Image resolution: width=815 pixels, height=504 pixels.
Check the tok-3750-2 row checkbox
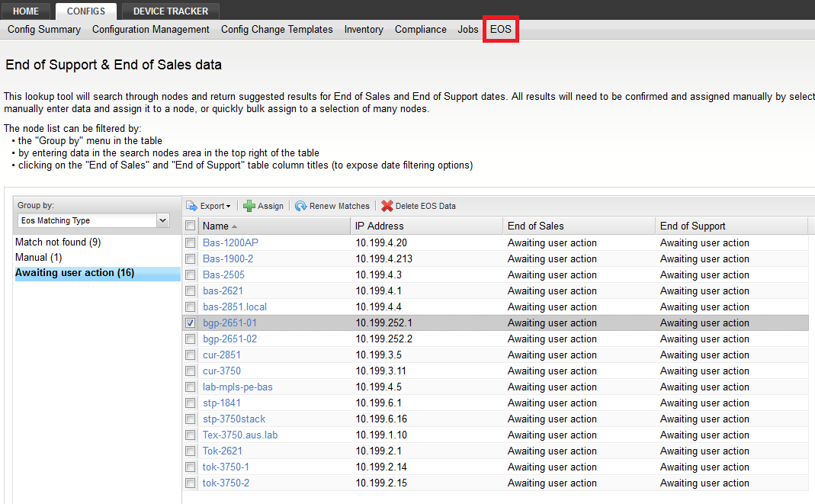coord(191,483)
